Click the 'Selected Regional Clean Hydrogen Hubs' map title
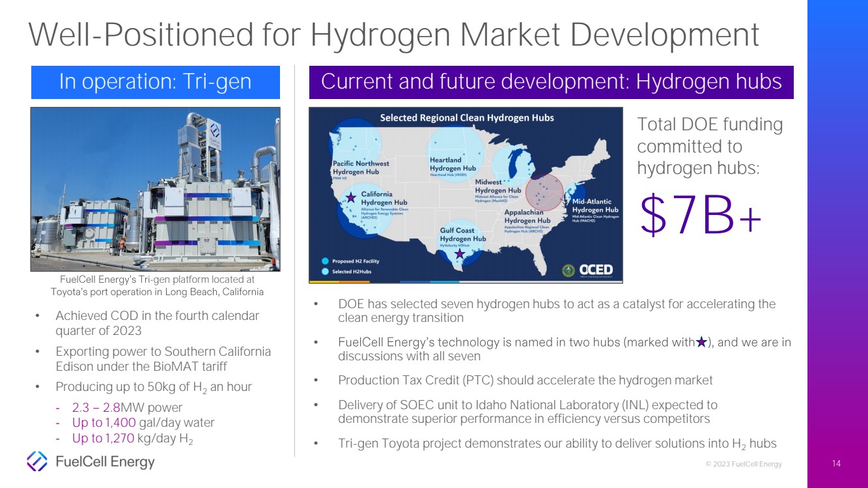The width and height of the screenshot is (868, 488). tap(467, 118)
